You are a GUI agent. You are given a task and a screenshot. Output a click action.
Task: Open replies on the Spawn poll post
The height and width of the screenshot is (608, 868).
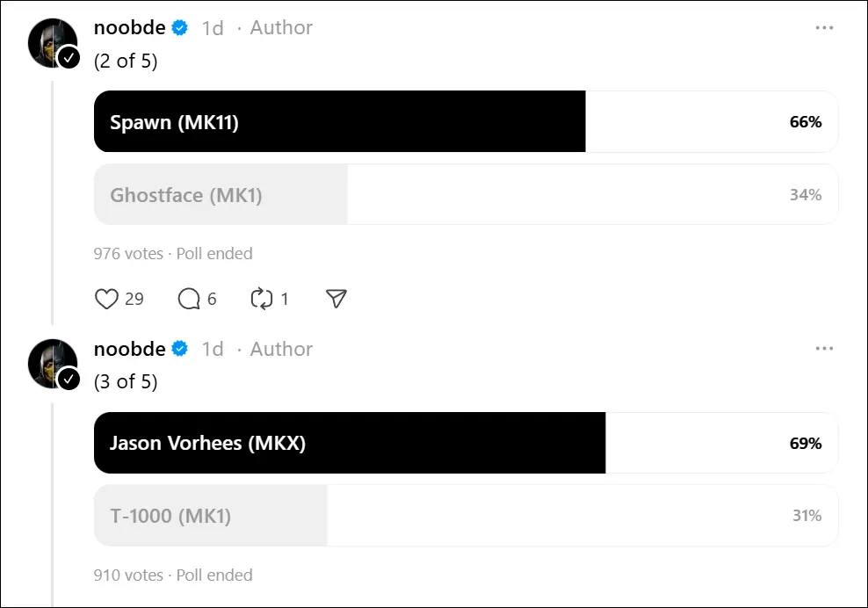coord(190,300)
